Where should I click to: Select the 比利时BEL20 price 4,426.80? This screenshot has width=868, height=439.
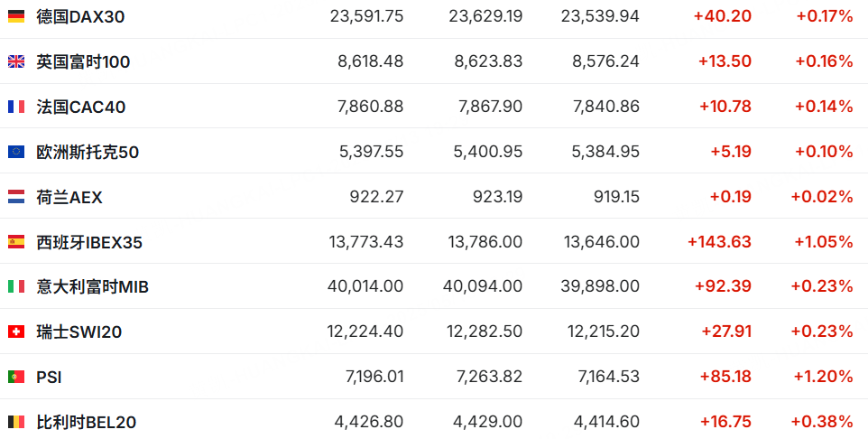click(369, 423)
